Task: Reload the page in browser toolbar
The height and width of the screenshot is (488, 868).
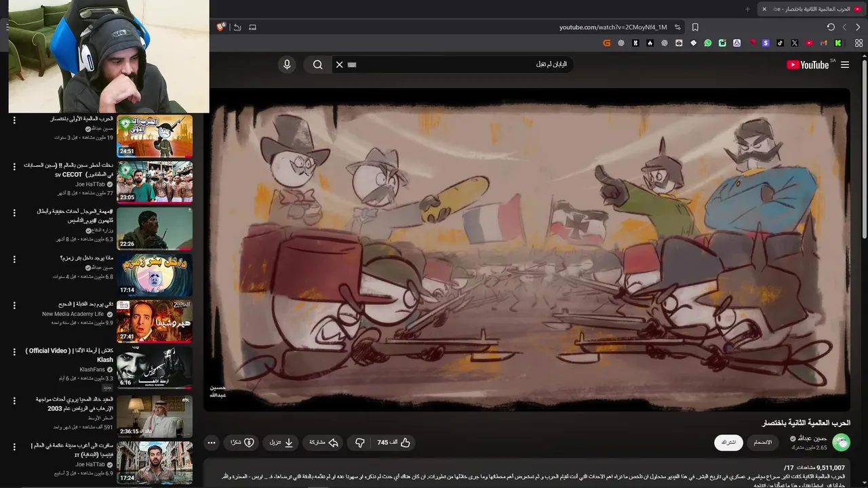Action: pos(831,27)
